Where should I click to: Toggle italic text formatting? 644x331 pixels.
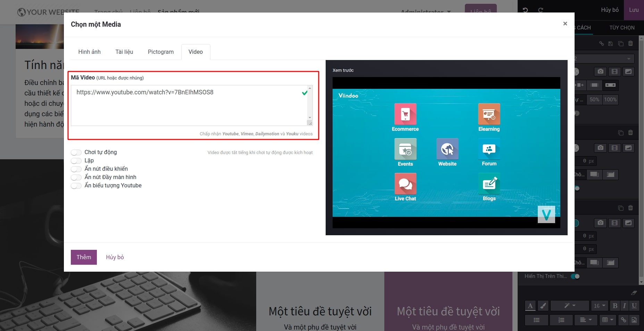pyautogui.click(x=625, y=306)
